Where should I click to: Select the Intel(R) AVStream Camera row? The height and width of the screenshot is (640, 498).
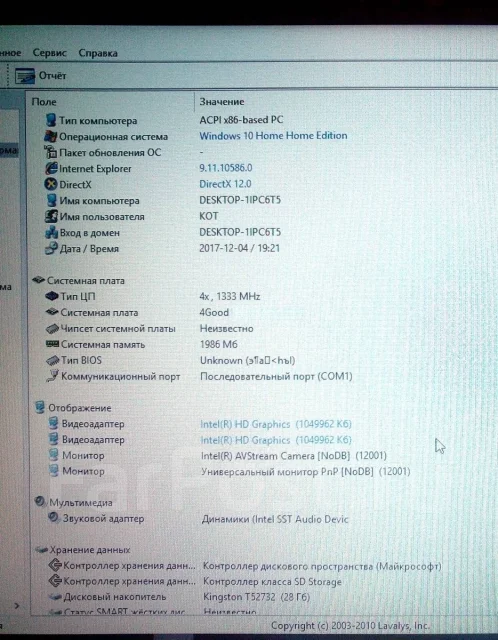pyautogui.click(x=293, y=456)
